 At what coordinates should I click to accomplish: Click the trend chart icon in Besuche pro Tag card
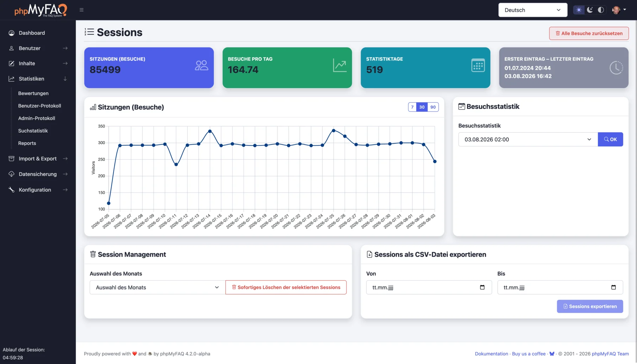tap(340, 65)
